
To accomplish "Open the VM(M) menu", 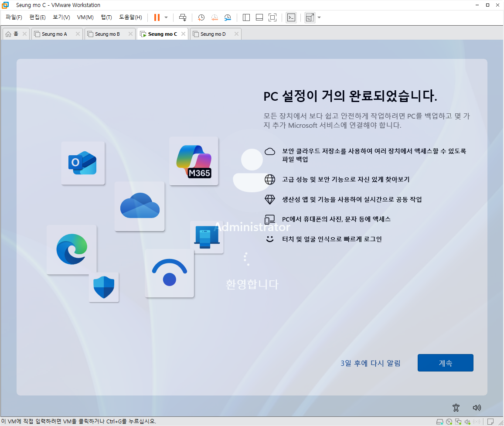I will (x=85, y=17).
